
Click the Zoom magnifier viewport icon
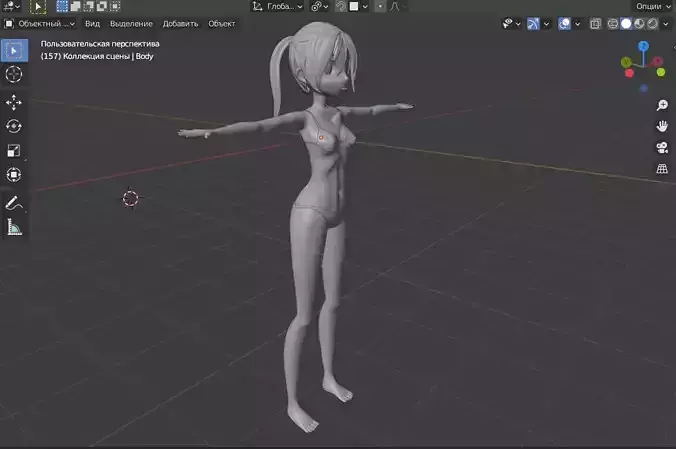(x=662, y=105)
